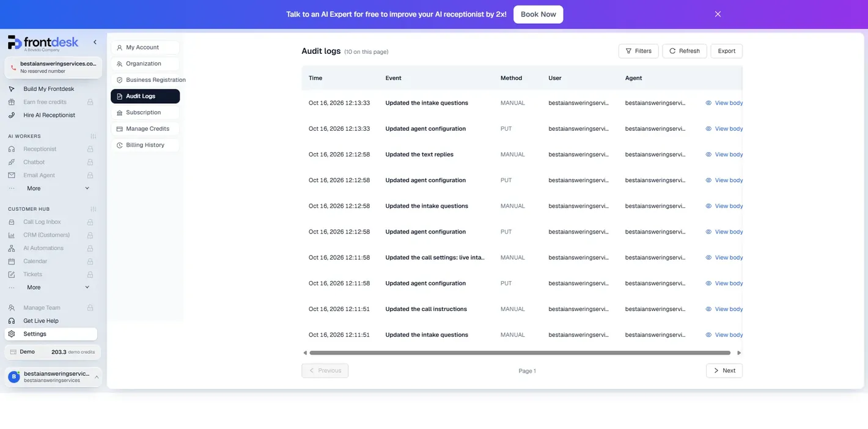Image resolution: width=868 pixels, height=429 pixels.
Task: Click lock icon next to Email Agent
Action: (90, 175)
